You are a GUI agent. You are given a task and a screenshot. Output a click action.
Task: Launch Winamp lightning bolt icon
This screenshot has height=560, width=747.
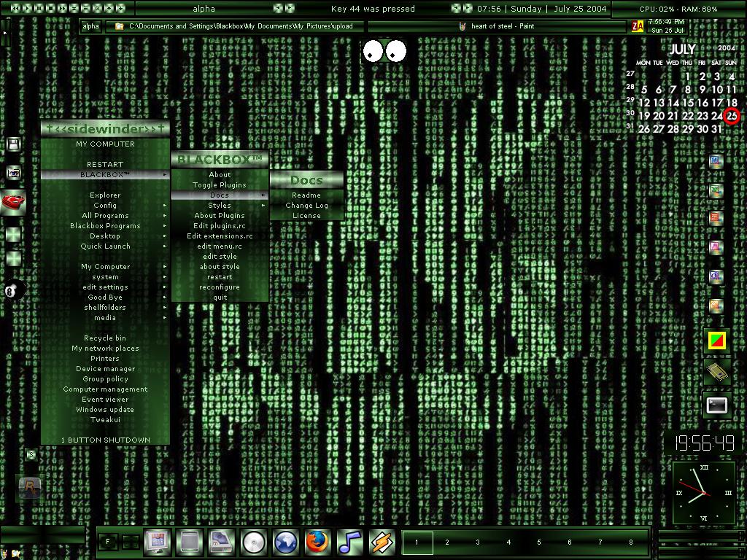(x=382, y=542)
